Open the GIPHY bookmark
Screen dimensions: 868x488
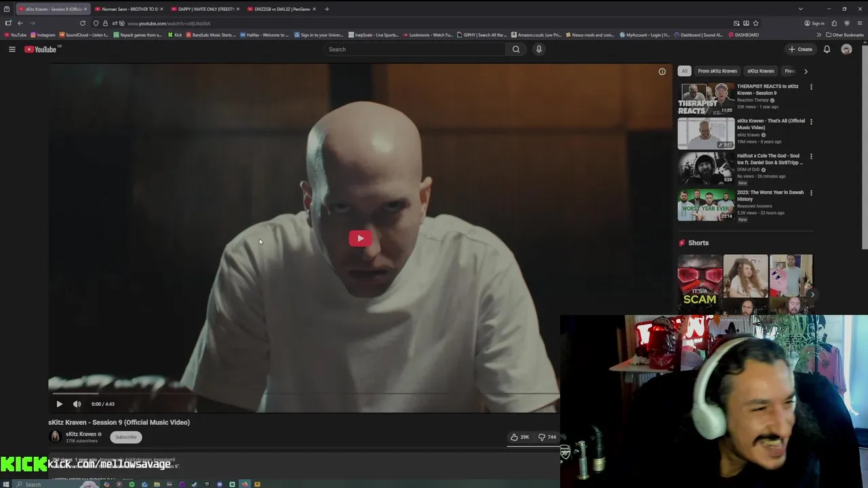click(482, 35)
